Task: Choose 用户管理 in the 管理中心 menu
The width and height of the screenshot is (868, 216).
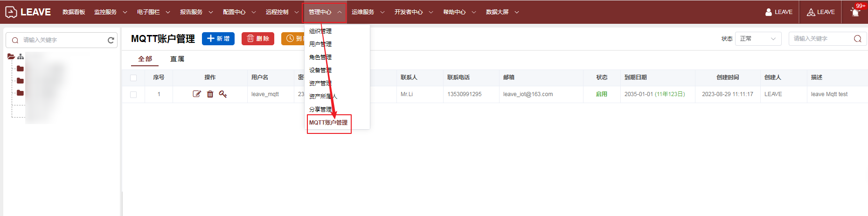Action: [320, 44]
